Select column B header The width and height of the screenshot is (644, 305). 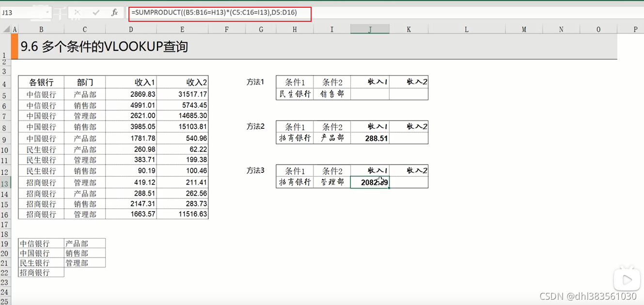[x=41, y=30]
